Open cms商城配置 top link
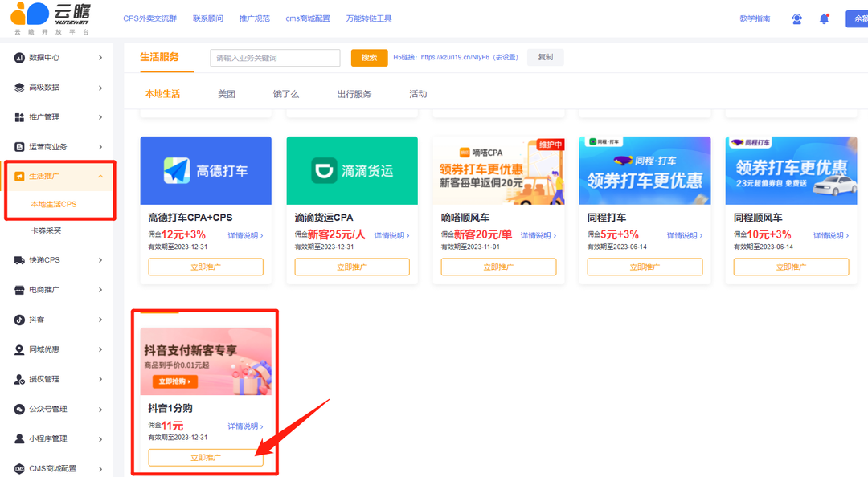 click(x=308, y=18)
